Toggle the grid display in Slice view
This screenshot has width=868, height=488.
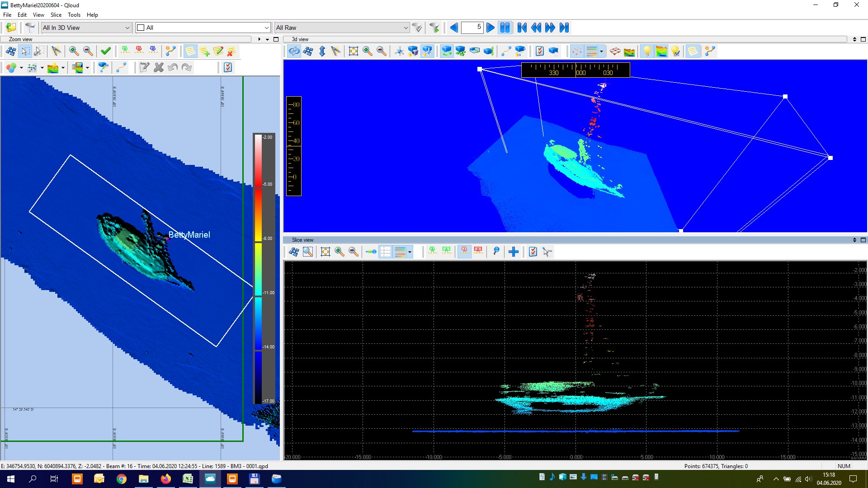(x=386, y=252)
